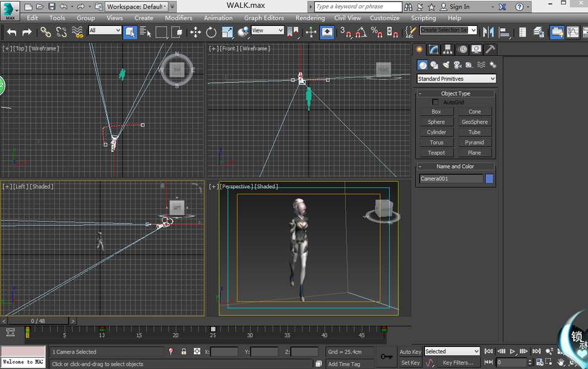Open the Utilities hammer panel tab
This screenshot has height=369, width=588.
(490, 50)
